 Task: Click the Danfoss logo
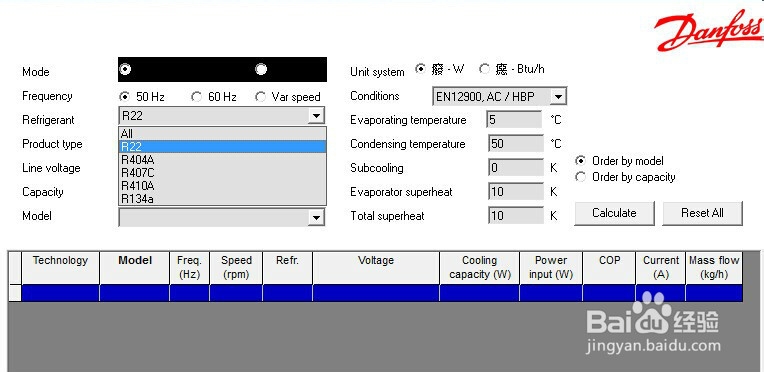(710, 30)
